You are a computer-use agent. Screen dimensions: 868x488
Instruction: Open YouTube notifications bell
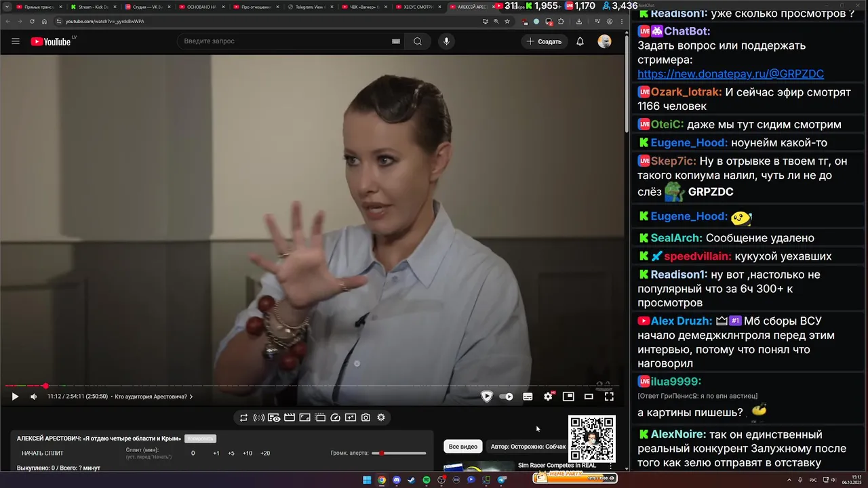580,41
